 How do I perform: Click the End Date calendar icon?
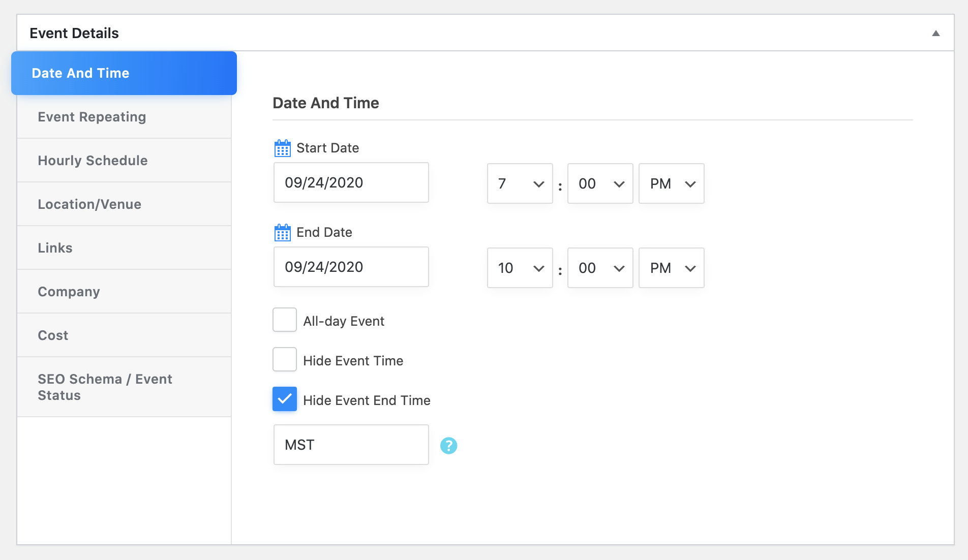point(282,233)
